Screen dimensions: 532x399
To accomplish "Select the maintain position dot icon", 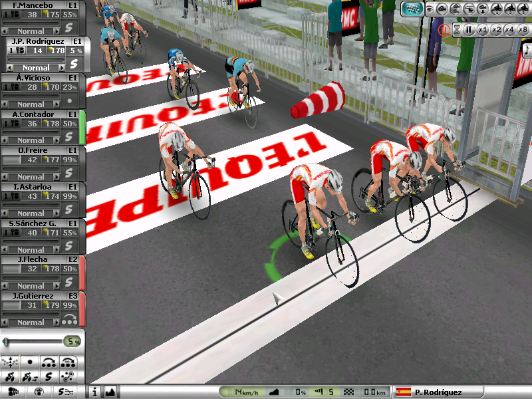I will [29, 362].
